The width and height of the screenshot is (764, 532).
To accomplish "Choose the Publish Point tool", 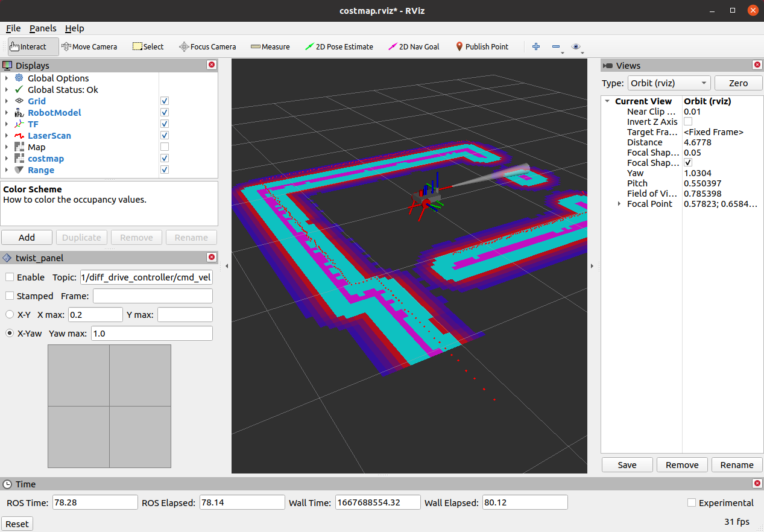I will click(x=482, y=46).
